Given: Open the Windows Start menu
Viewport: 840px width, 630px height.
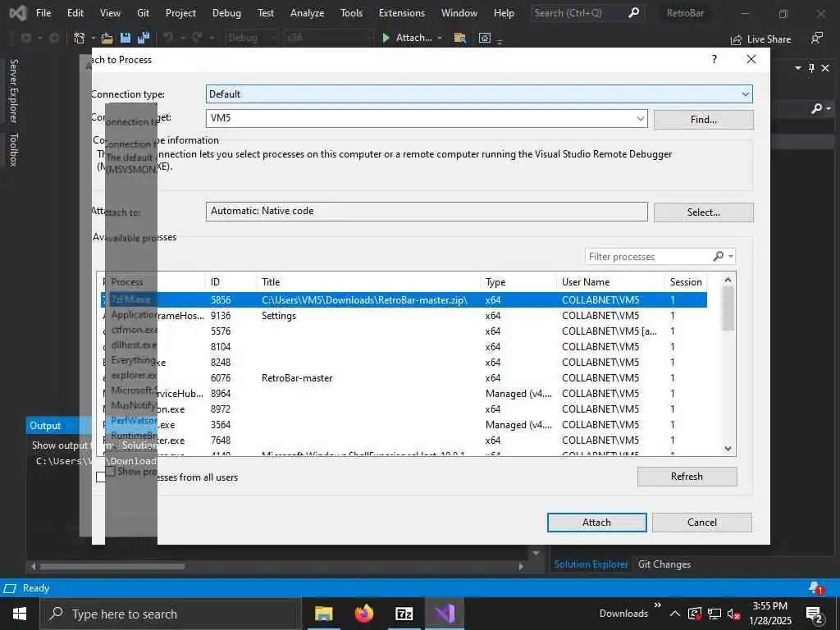Looking at the screenshot, I should click(20, 614).
